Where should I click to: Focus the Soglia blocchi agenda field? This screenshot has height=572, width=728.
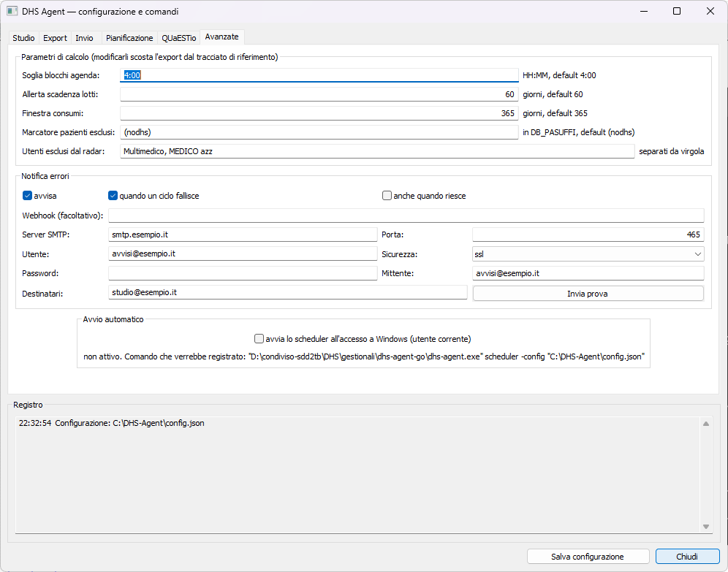point(319,75)
